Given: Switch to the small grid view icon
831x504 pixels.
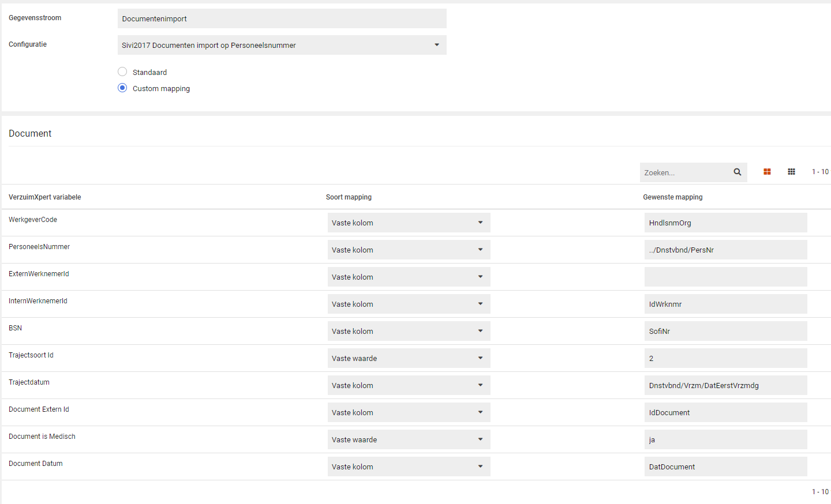Looking at the screenshot, I should point(791,172).
